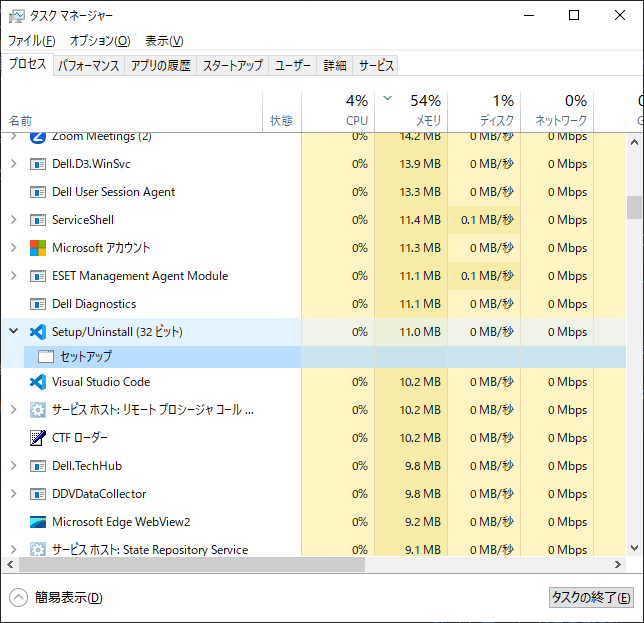Switch to the スタートアップ tab

click(232, 66)
